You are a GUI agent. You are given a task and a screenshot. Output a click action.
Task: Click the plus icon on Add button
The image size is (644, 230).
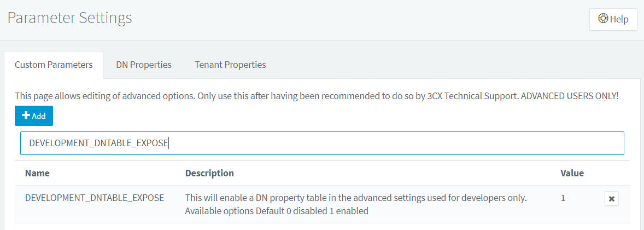click(26, 116)
